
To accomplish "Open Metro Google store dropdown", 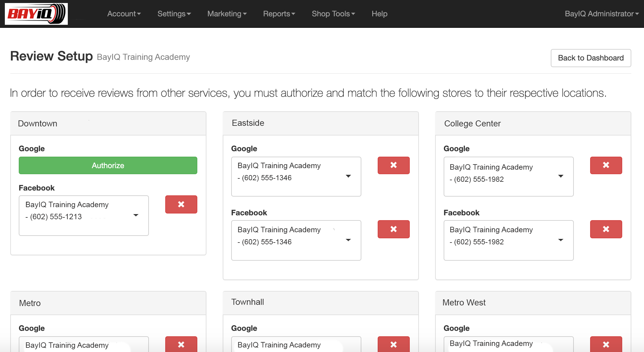I will pos(84,344).
